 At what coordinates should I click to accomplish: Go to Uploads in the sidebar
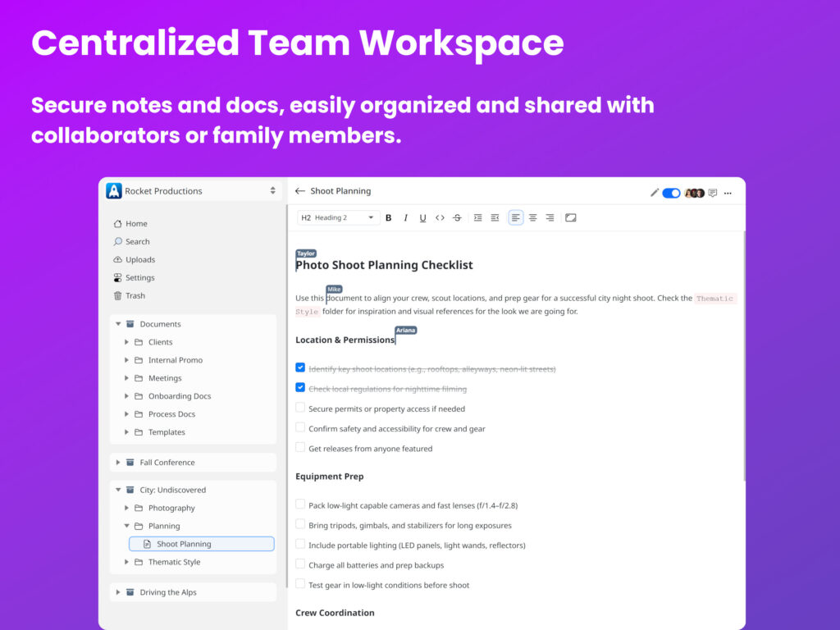tap(140, 260)
